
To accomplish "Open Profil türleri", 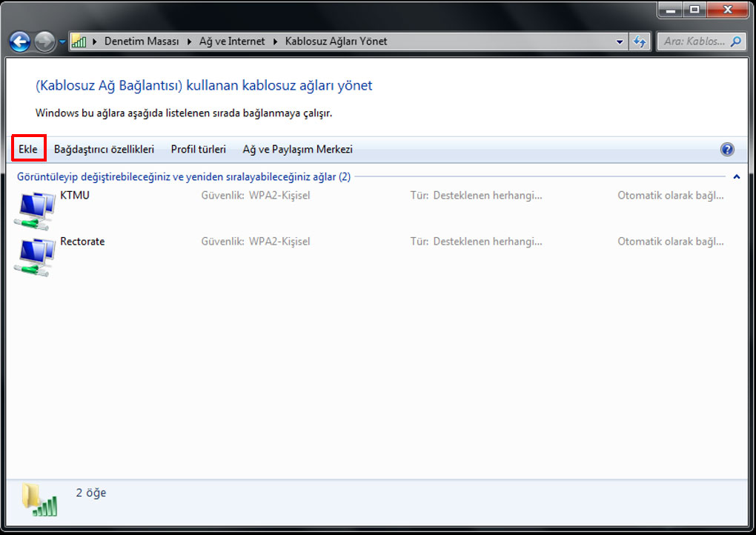I will tap(198, 150).
